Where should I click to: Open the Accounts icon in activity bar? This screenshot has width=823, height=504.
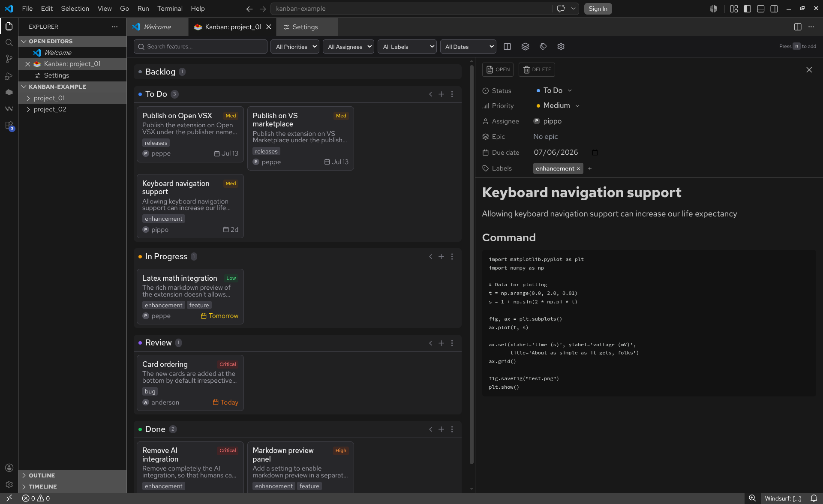9,468
